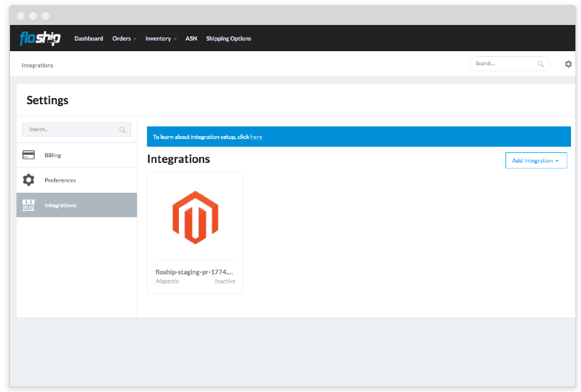Click the Floship logo
581x392 pixels.
point(40,38)
